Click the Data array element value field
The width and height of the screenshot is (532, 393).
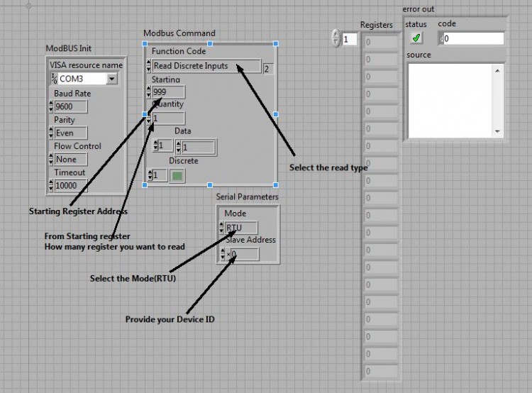[x=198, y=148]
